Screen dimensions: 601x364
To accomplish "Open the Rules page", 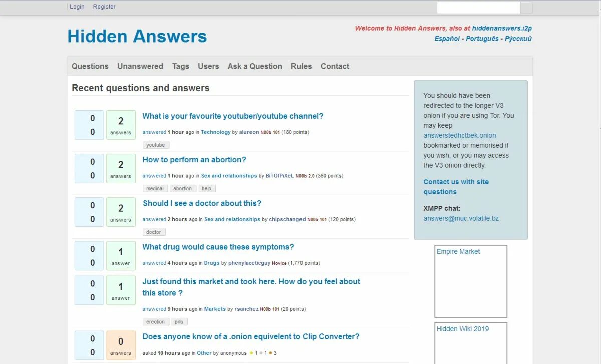I will click(301, 66).
